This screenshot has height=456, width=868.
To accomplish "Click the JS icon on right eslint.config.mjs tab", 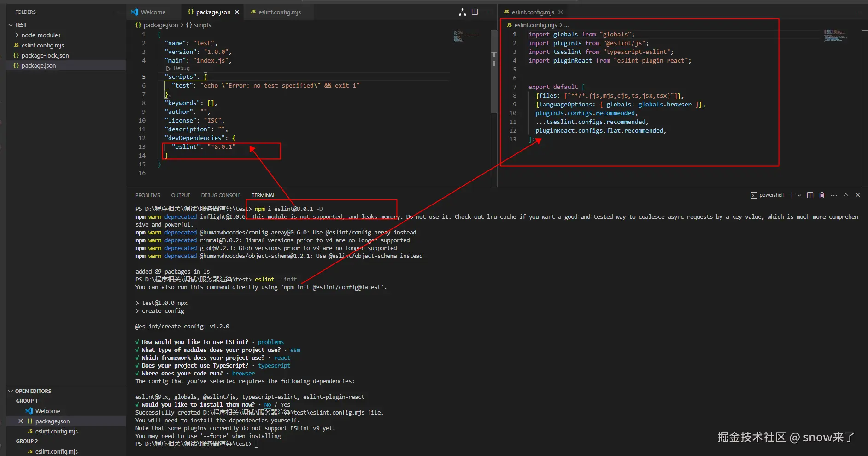I will (506, 12).
